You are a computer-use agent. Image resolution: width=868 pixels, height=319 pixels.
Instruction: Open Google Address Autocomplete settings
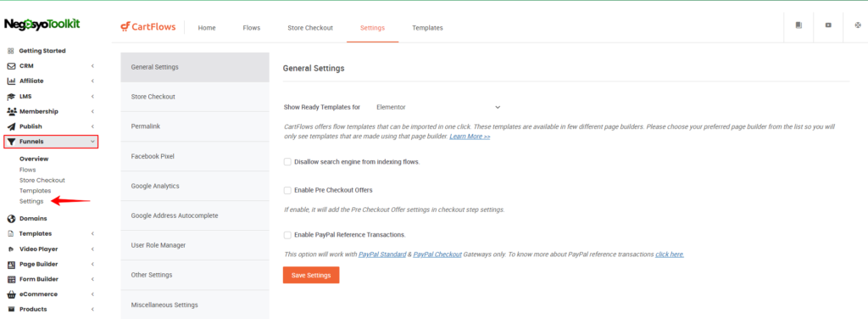(x=195, y=215)
